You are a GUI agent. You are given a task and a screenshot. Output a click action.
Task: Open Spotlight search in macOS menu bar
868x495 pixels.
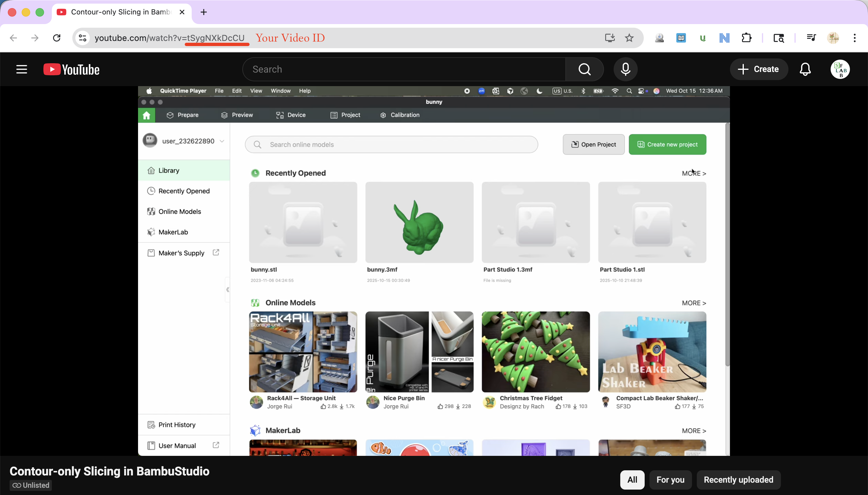tap(629, 91)
